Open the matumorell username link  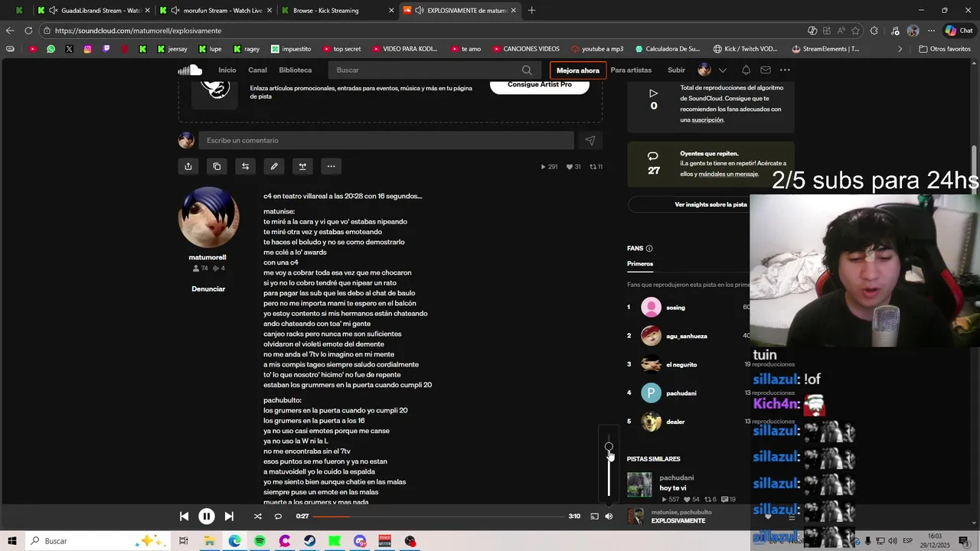207,258
